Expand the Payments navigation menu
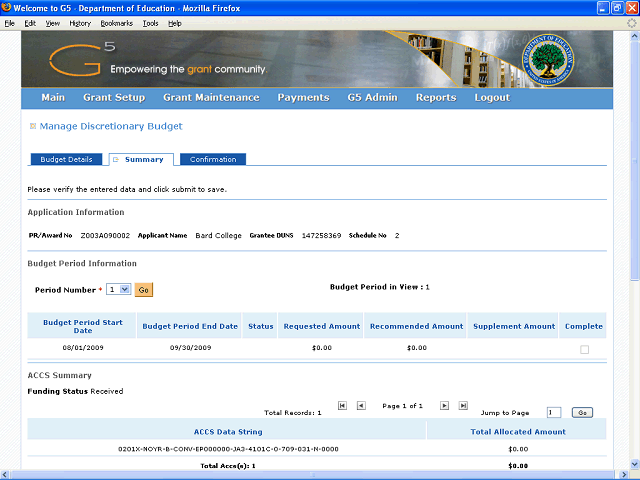This screenshot has width=640, height=480. coord(303,98)
